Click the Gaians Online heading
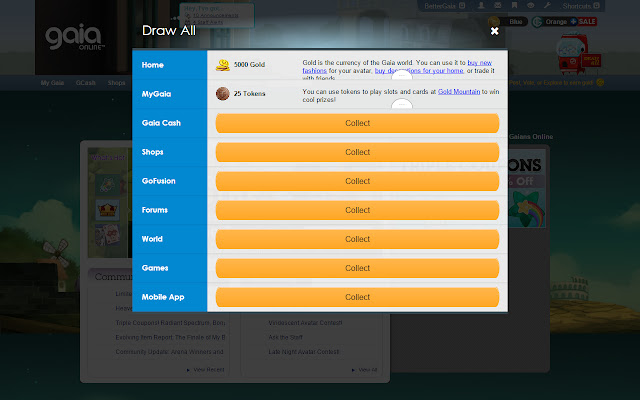The height and width of the screenshot is (400, 640). [531, 137]
